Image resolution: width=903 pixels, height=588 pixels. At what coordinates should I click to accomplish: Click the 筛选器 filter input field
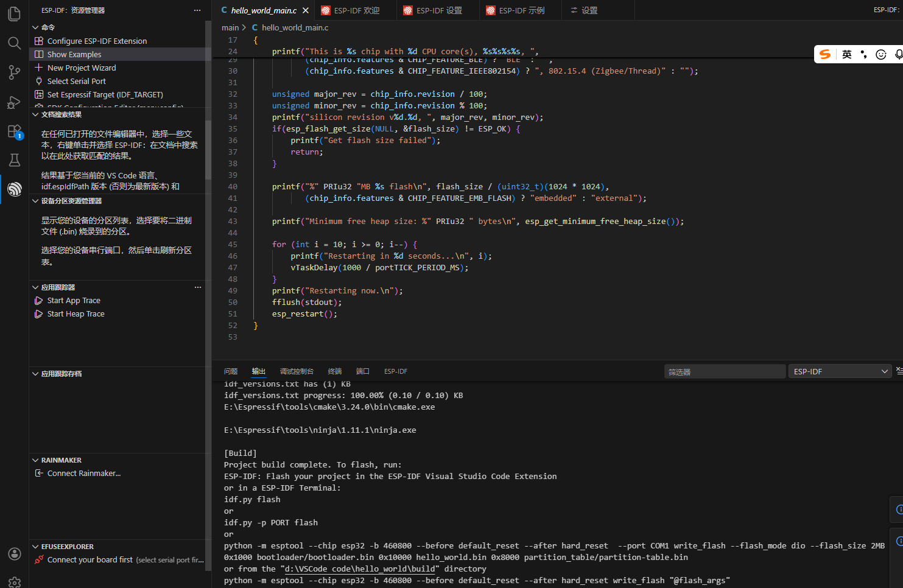725,371
